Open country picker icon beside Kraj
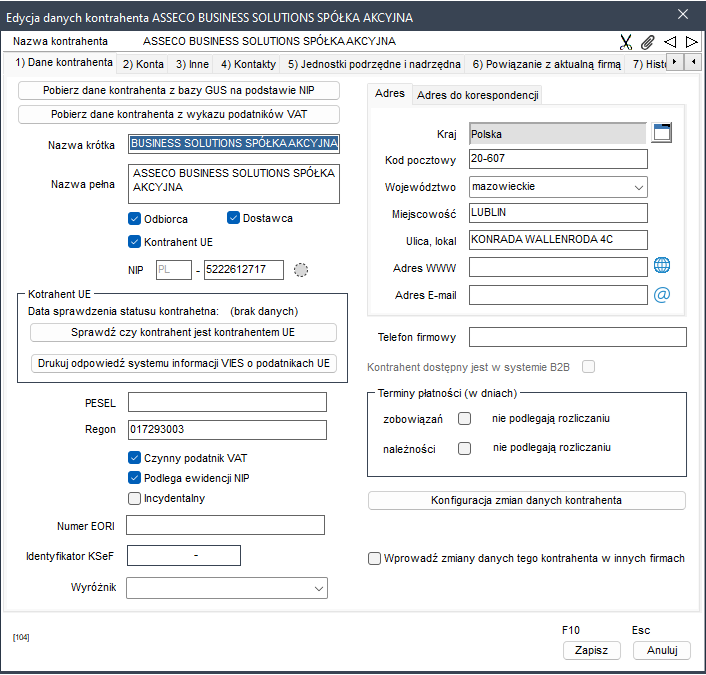Image resolution: width=706 pixels, height=675 pixels. point(661,133)
